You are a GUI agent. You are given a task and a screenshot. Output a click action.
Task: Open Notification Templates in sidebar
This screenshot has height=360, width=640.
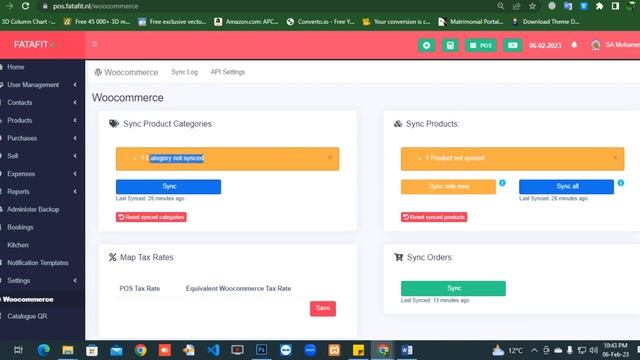pos(37,263)
